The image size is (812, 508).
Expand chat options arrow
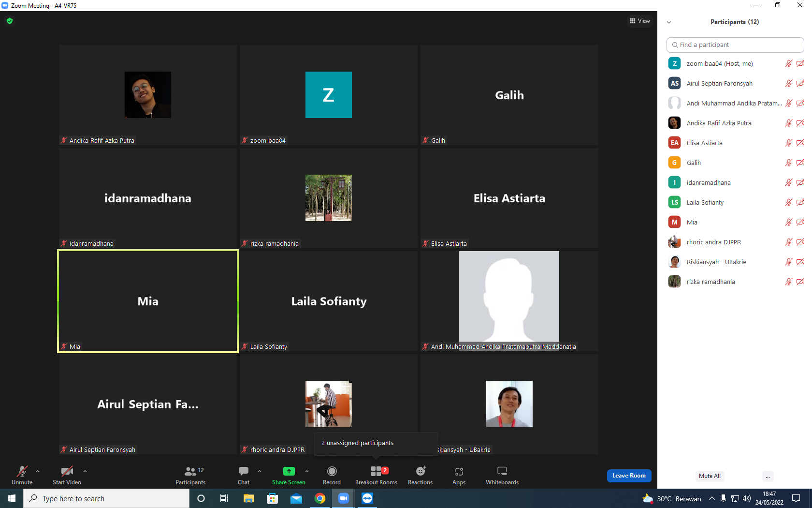tap(260, 471)
